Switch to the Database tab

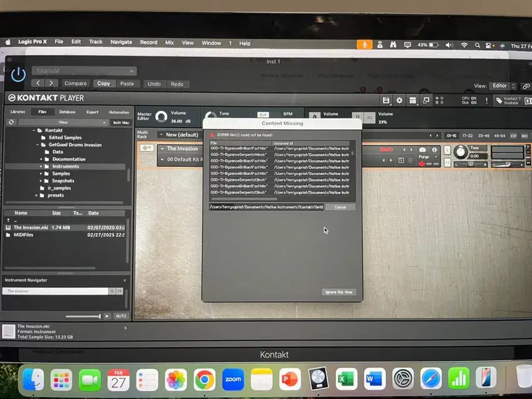pyautogui.click(x=67, y=112)
